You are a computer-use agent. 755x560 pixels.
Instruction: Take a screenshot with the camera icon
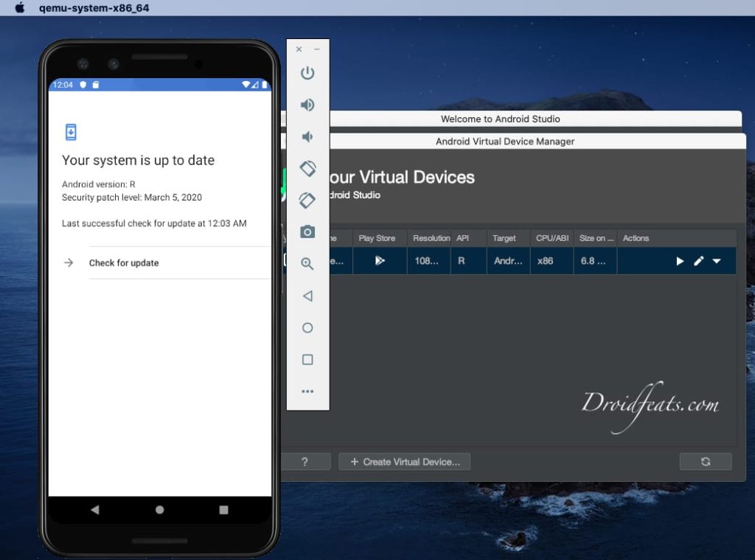307,232
